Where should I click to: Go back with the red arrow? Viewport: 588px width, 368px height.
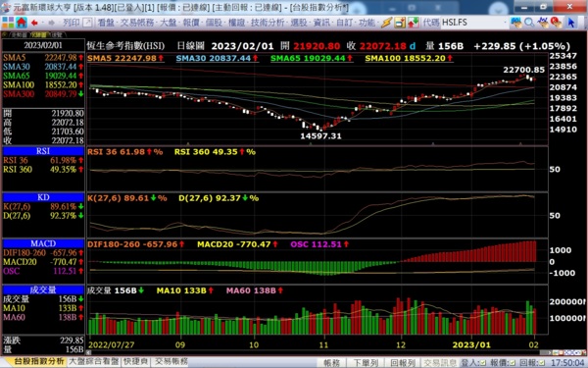click(x=34, y=23)
